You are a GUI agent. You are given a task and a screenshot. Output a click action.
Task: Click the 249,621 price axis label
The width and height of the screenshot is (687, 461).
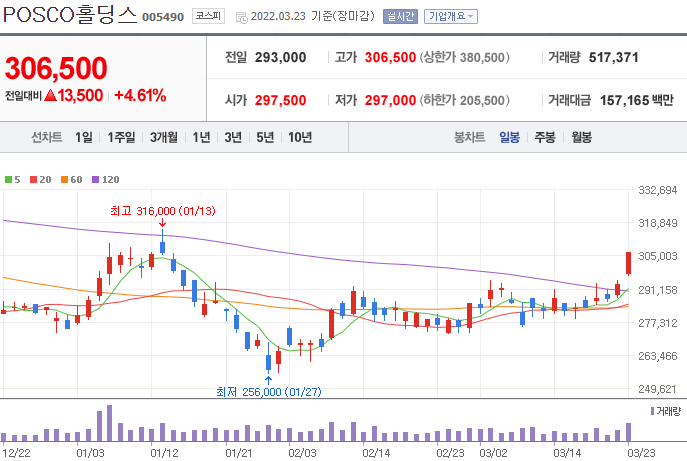pyautogui.click(x=658, y=389)
